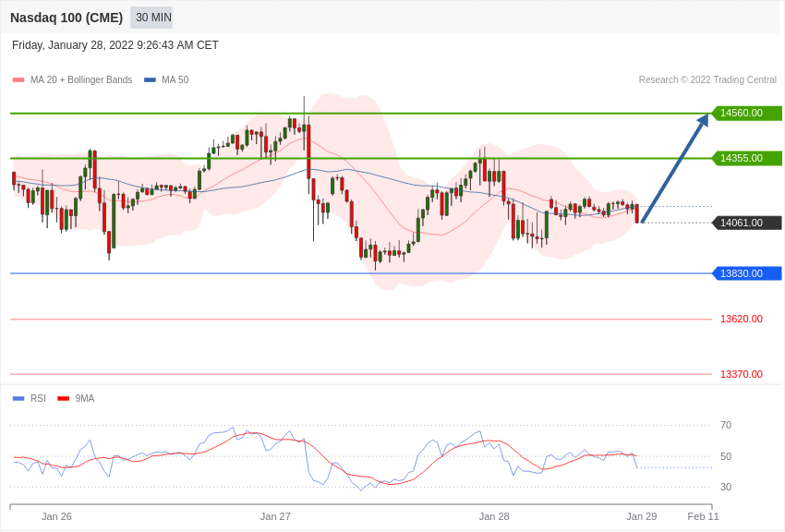Click the blue RSI legend swatch
Screen dimensions: 785x532
tap(18, 398)
